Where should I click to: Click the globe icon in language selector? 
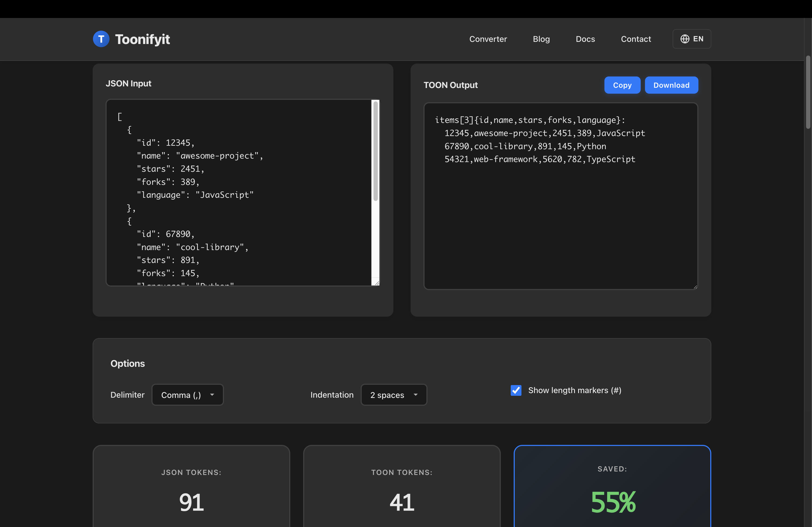(x=685, y=39)
